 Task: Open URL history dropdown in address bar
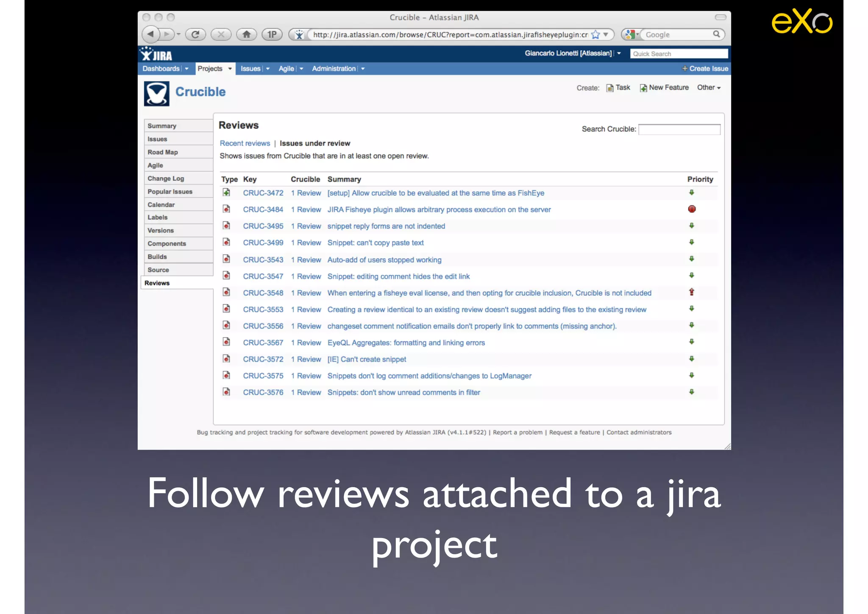(x=606, y=35)
